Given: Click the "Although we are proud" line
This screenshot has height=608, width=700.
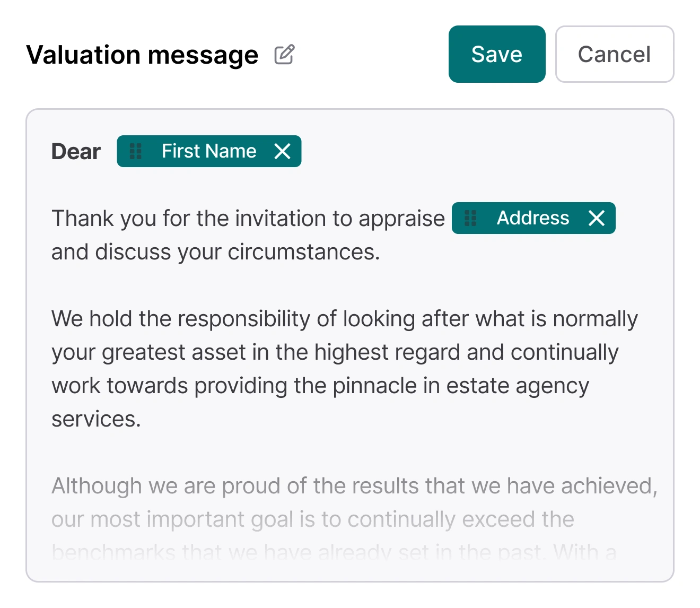Looking at the screenshot, I should pos(354,486).
